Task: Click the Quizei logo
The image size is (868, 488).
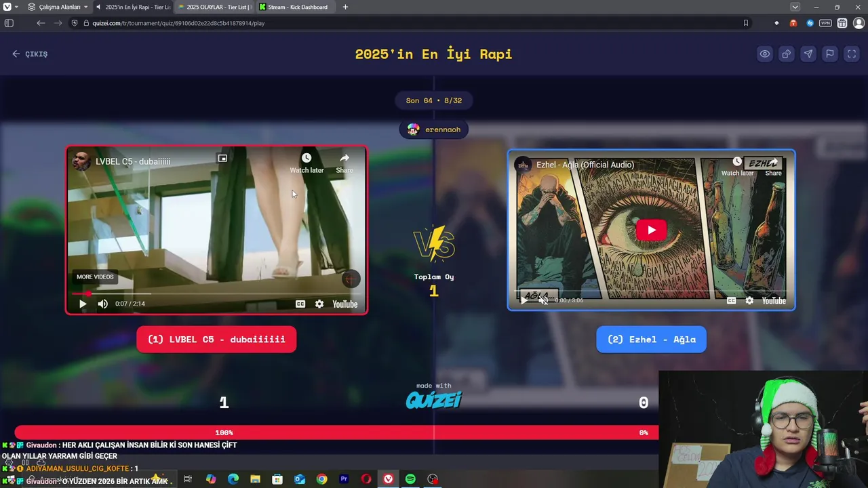Action: tap(434, 401)
